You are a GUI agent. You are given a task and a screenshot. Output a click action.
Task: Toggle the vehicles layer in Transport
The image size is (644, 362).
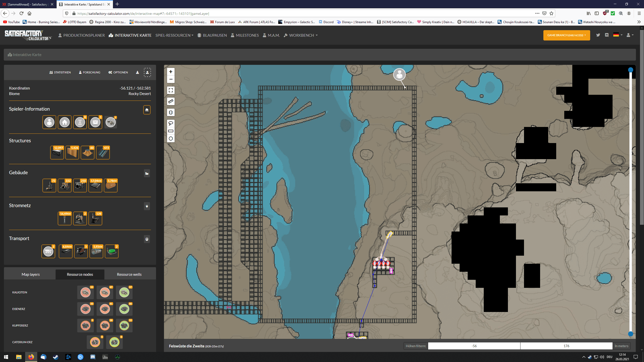click(48, 251)
